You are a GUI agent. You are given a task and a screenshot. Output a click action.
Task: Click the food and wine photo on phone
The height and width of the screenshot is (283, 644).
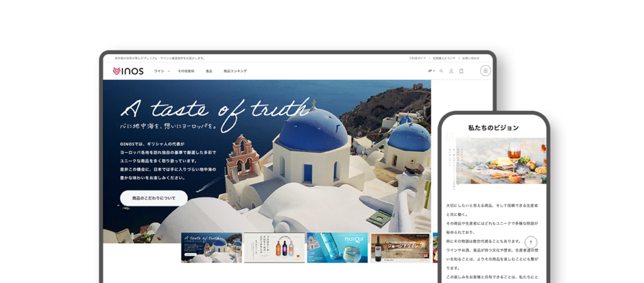(x=496, y=162)
